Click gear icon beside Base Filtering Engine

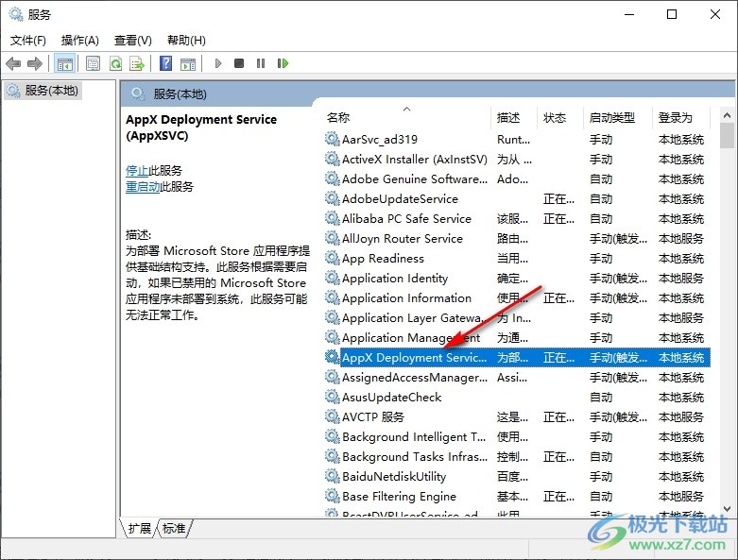click(x=333, y=496)
